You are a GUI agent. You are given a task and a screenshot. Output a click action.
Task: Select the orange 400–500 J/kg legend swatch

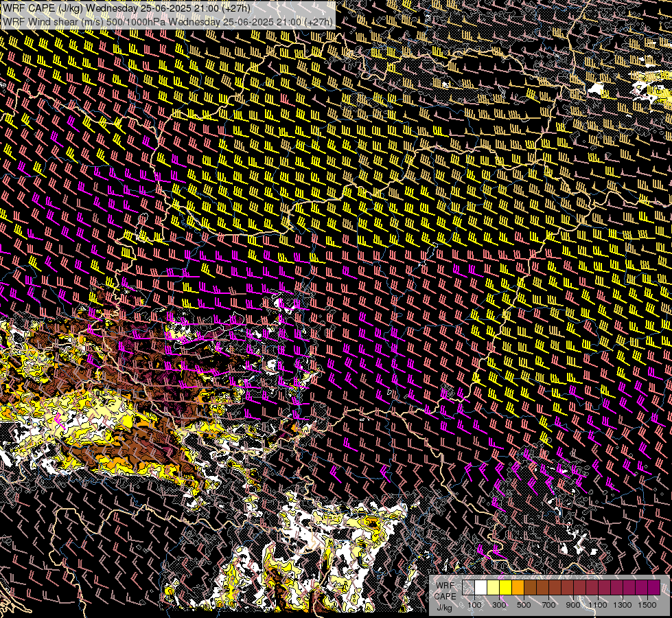(x=518, y=588)
